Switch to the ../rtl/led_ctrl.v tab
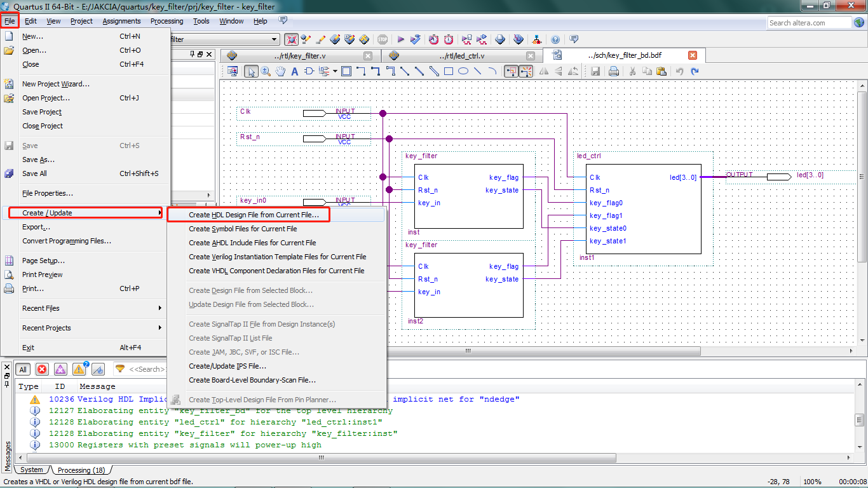Screen dimensions: 868x488 (x=461, y=56)
